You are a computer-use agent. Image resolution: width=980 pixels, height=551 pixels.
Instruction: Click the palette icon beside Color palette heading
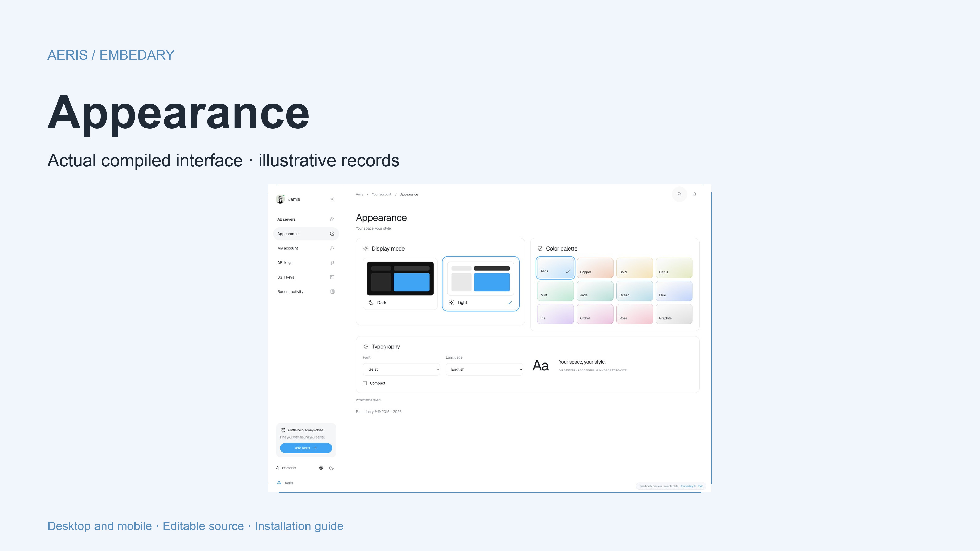[x=540, y=249]
